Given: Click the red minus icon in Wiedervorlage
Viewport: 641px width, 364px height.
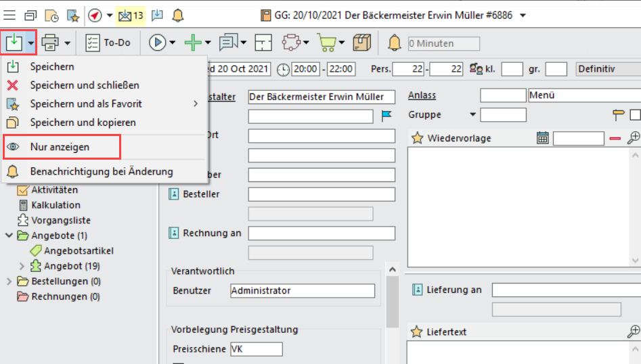Looking at the screenshot, I should [x=615, y=138].
